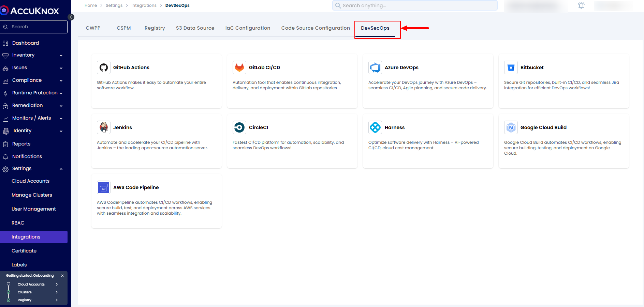Image resolution: width=644 pixels, height=307 pixels.
Task: Close the Getting started Onboarding panel
Action: click(x=62, y=276)
